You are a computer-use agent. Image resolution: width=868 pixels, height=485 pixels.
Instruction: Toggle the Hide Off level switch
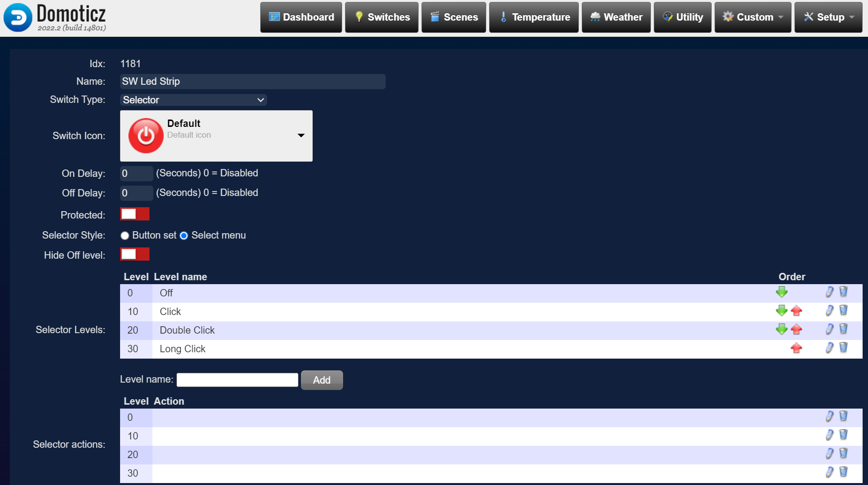pos(135,254)
